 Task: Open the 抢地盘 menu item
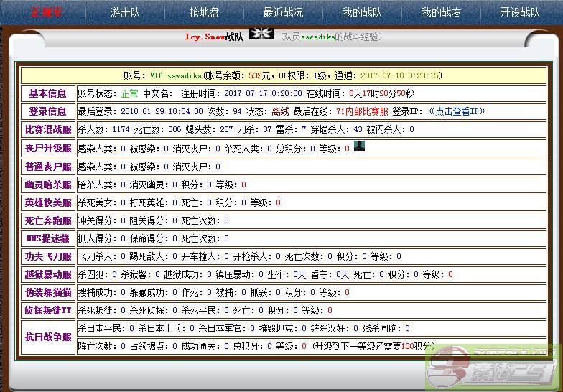pos(204,12)
